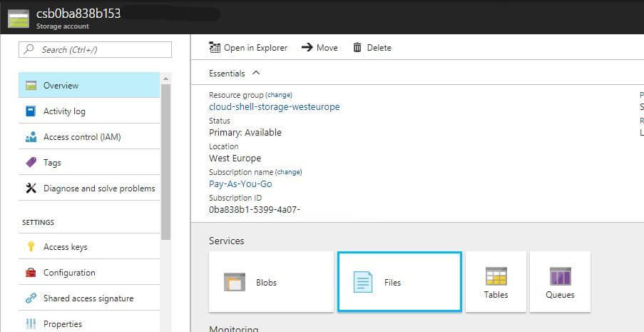Click the Activity log book icon
Image resolution: width=644 pixels, height=332 pixels.
(31, 111)
